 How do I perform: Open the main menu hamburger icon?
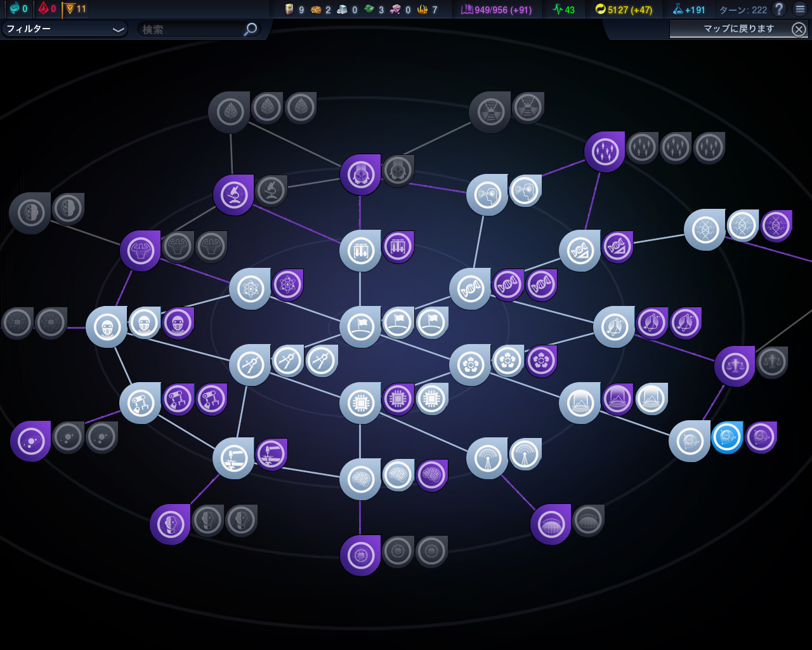coord(800,9)
